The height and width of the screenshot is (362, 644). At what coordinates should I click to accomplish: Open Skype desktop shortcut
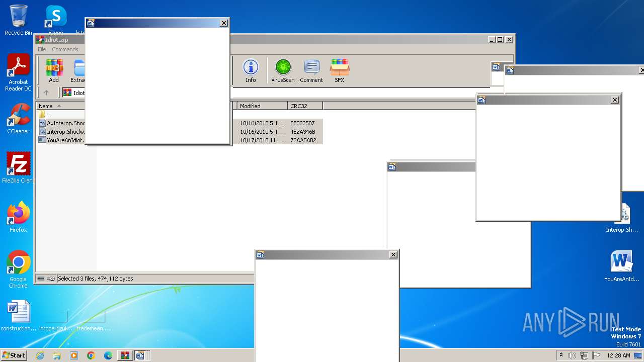pos(55,20)
